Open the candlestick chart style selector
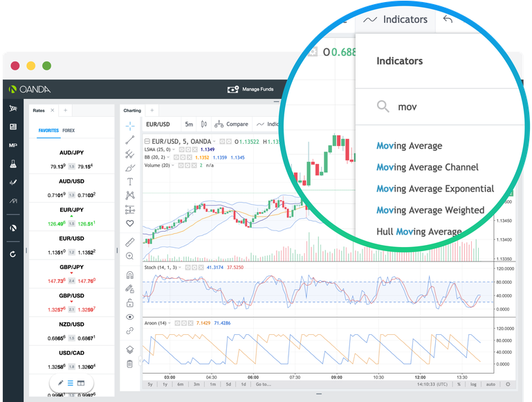This screenshot has width=532, height=402. click(204, 125)
